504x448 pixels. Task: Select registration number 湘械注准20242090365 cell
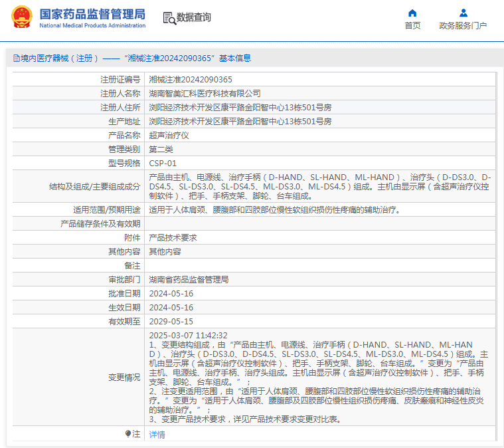coord(190,79)
